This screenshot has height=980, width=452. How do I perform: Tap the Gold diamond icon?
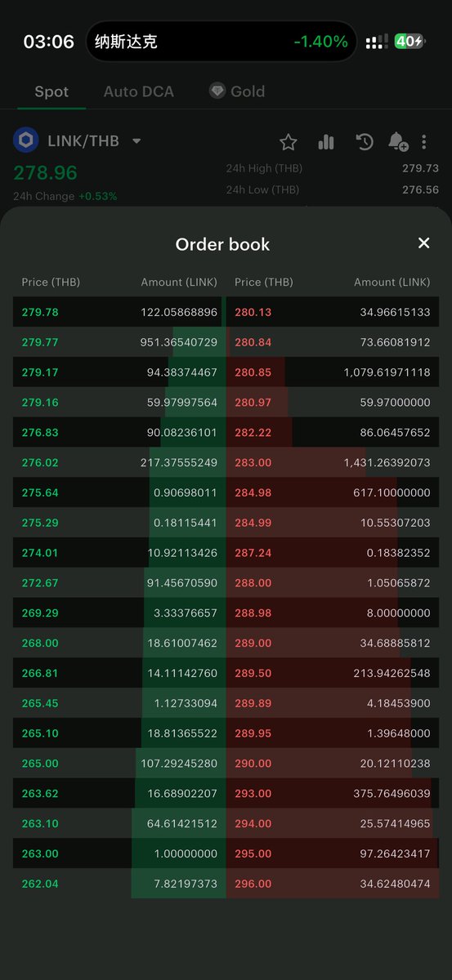[217, 91]
